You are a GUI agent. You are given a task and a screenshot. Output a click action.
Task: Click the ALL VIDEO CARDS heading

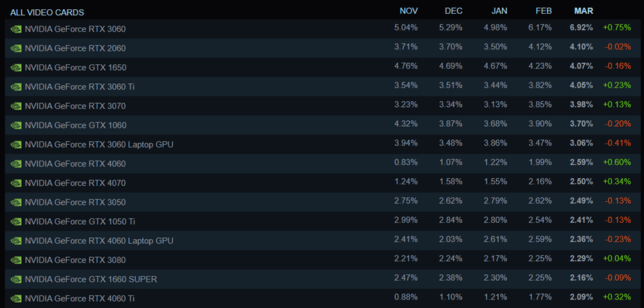click(47, 13)
